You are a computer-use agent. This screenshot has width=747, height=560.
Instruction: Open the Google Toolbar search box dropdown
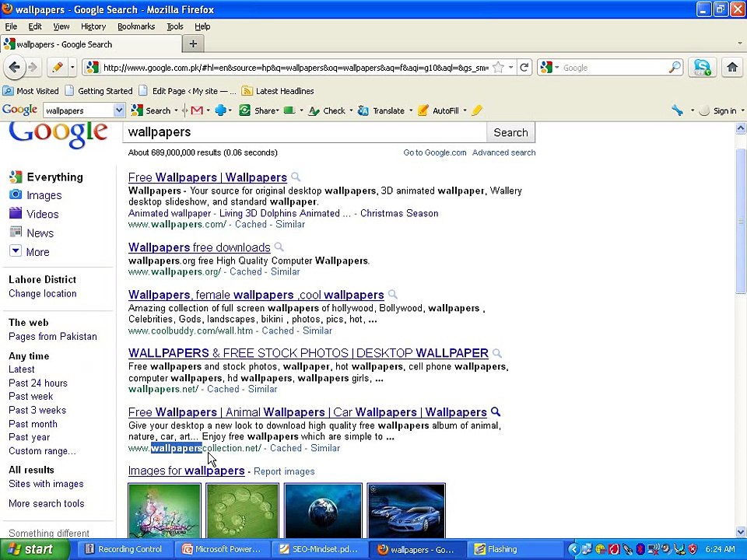click(119, 110)
